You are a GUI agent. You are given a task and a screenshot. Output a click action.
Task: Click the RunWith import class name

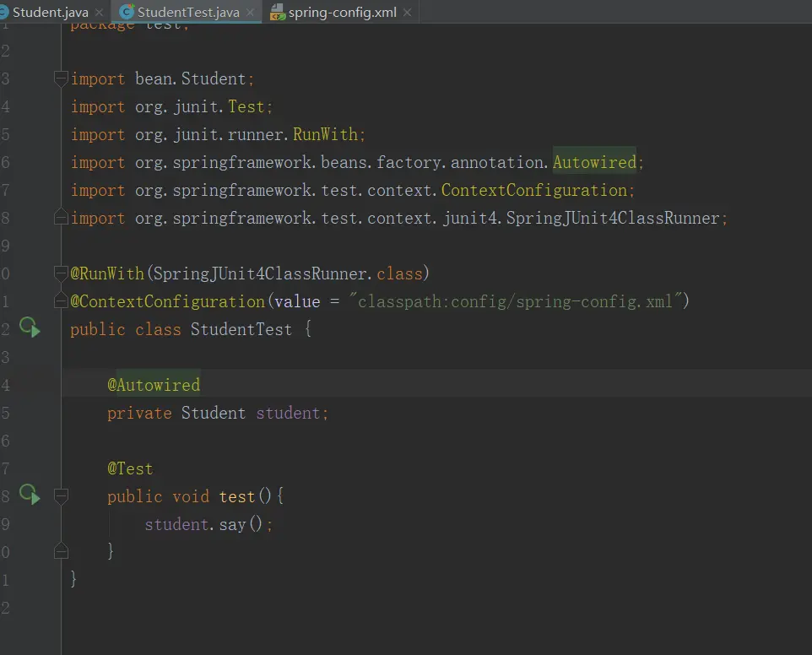pyautogui.click(x=325, y=134)
